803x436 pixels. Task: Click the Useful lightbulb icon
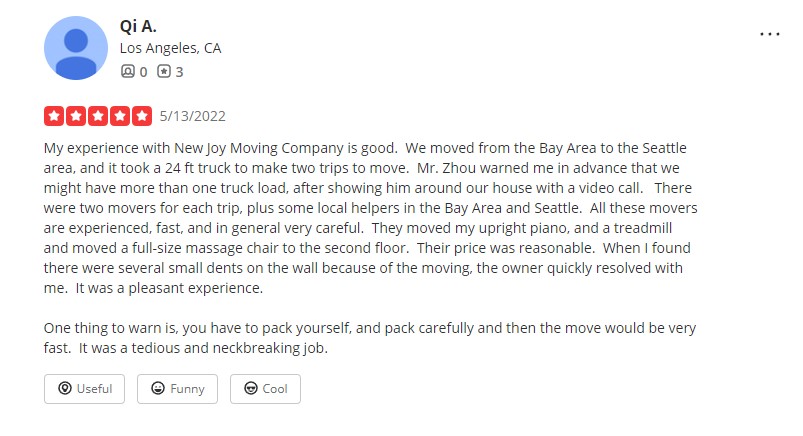click(x=65, y=388)
